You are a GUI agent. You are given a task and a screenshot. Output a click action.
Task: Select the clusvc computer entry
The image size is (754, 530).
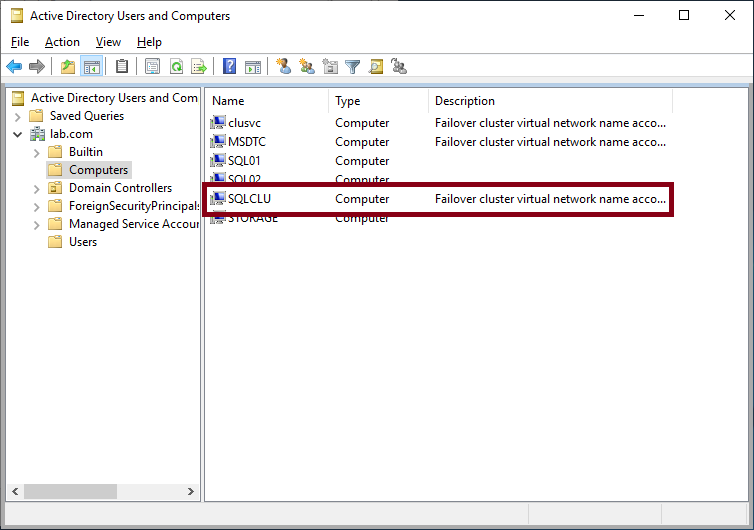pos(244,123)
